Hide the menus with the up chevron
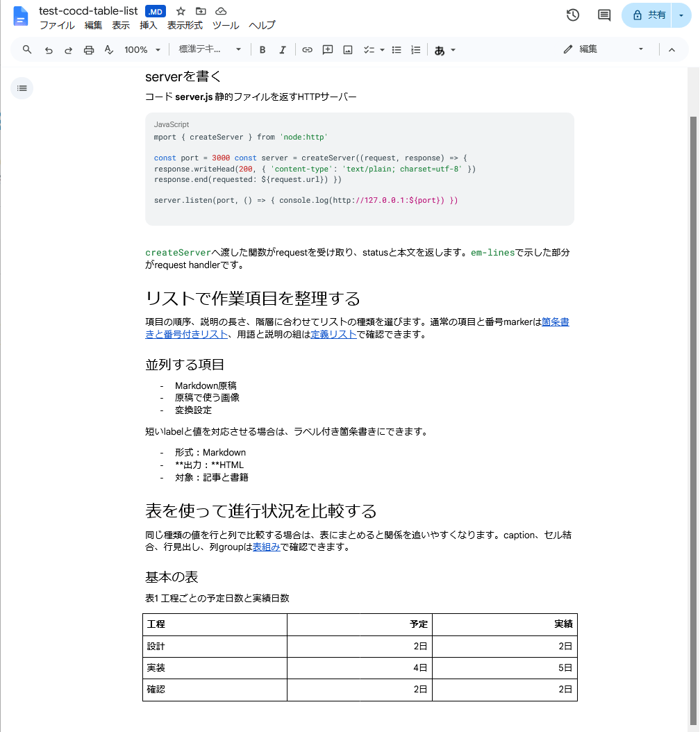Viewport: 700px width, 732px height. pos(672,49)
